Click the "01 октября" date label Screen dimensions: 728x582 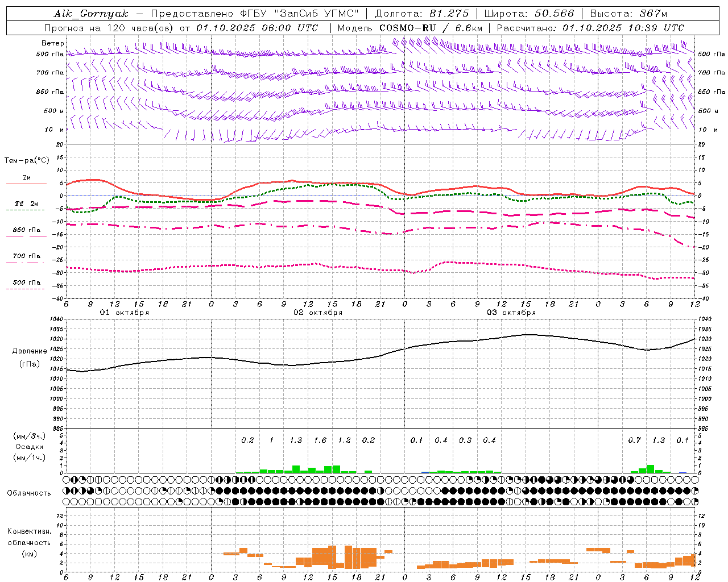tap(125, 313)
